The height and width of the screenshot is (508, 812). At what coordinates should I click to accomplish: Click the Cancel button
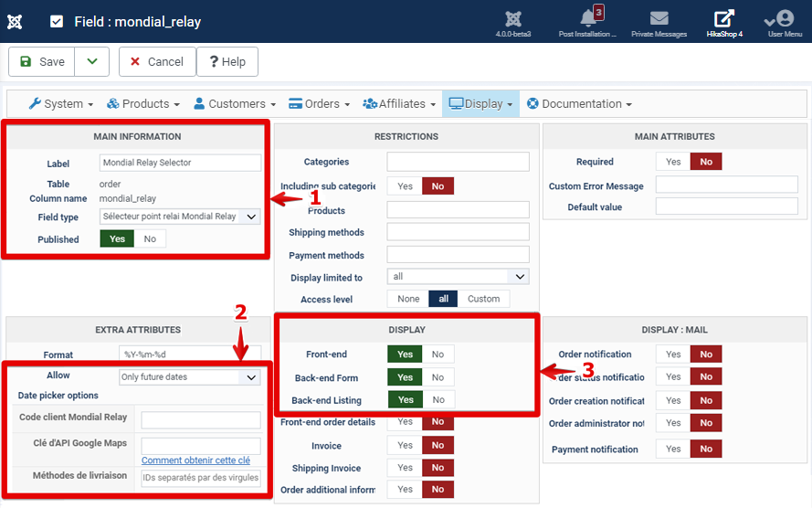[x=157, y=61]
